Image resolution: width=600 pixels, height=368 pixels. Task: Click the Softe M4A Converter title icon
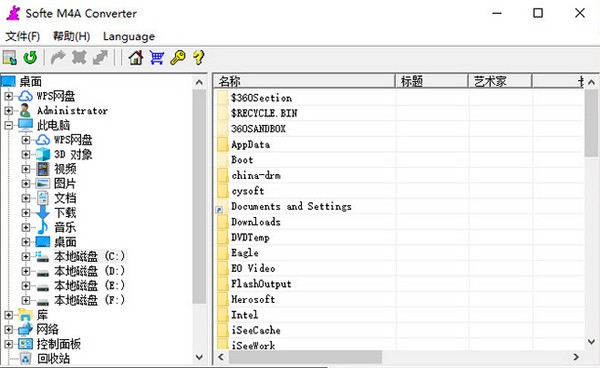click(13, 13)
